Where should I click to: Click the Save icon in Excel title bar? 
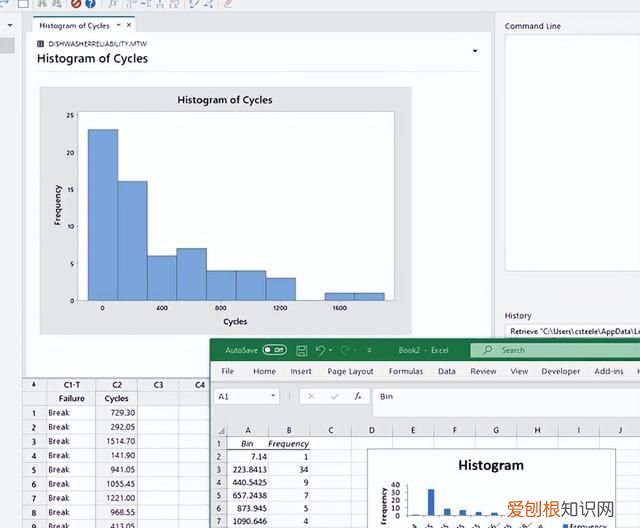click(x=301, y=350)
